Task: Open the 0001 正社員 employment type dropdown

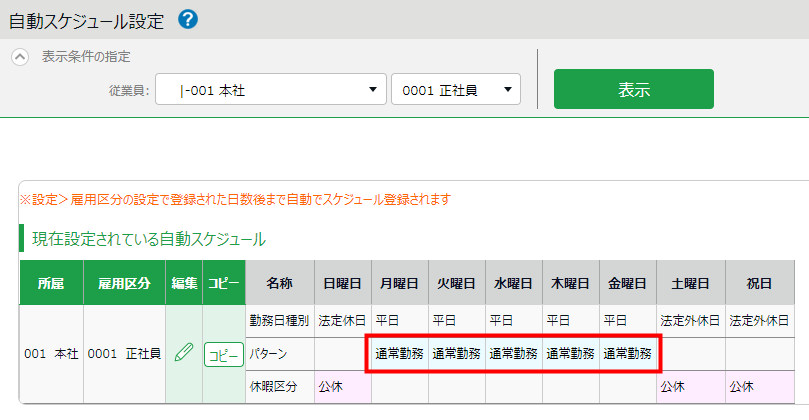Action: pyautogui.click(x=455, y=90)
